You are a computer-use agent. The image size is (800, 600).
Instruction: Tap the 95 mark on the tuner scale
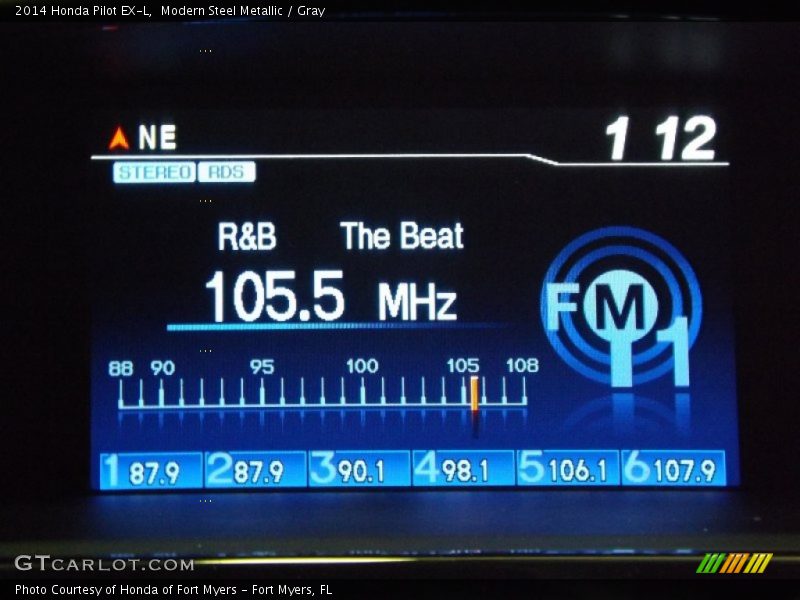pyautogui.click(x=262, y=368)
